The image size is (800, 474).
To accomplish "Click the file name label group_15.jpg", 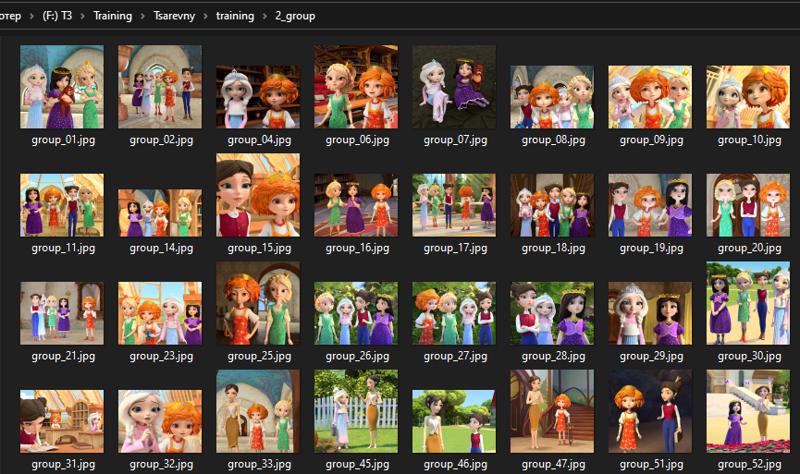I will click(x=259, y=248).
